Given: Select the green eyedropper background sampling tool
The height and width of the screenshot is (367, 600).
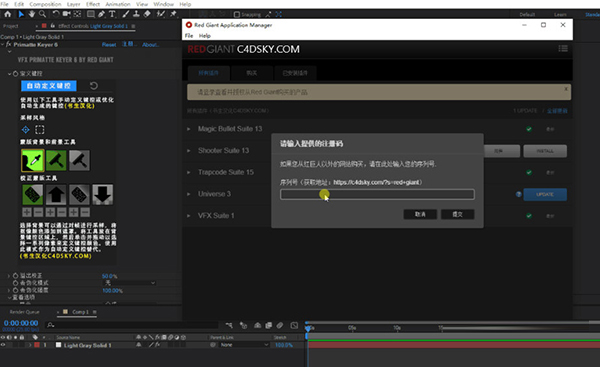Looking at the screenshot, I should [33, 160].
